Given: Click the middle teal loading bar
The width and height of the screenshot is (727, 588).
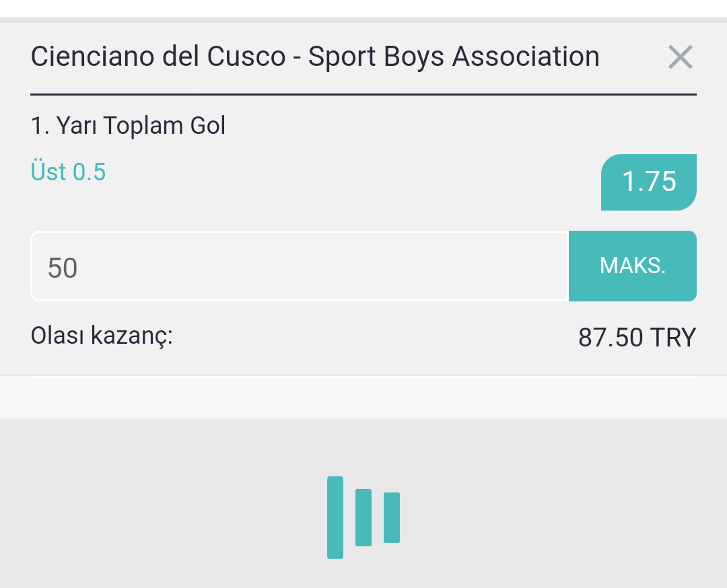Looking at the screenshot, I should [363, 517].
